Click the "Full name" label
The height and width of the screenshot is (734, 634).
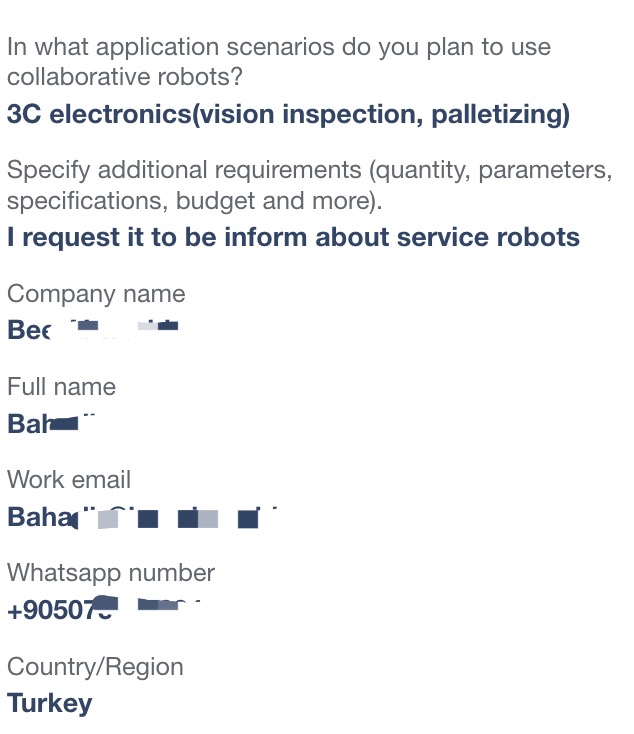[61, 387]
